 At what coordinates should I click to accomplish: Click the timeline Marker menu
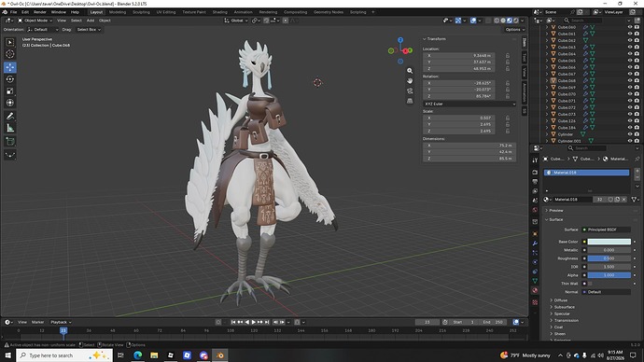tap(37, 322)
